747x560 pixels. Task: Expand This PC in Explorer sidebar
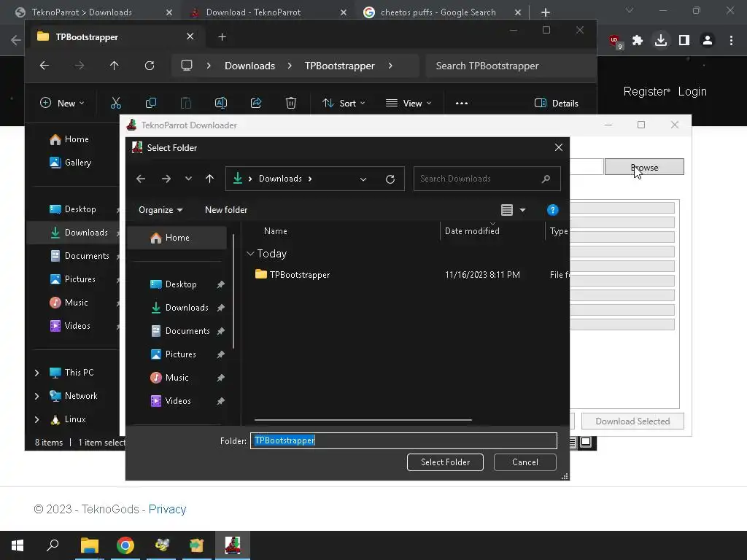coord(36,373)
